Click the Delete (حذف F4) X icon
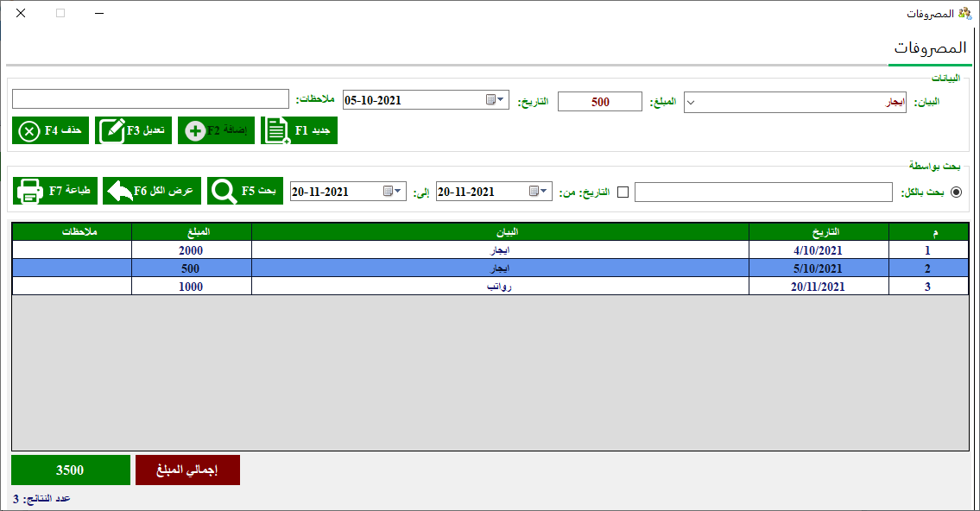 coord(28,131)
